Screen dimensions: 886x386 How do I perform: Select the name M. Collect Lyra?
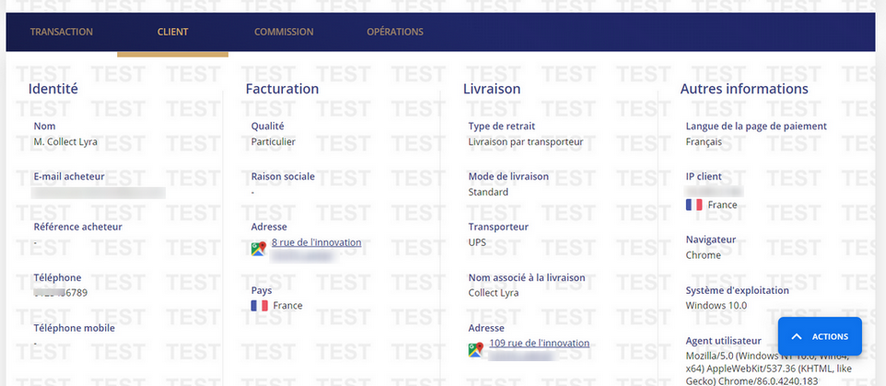pos(66,142)
